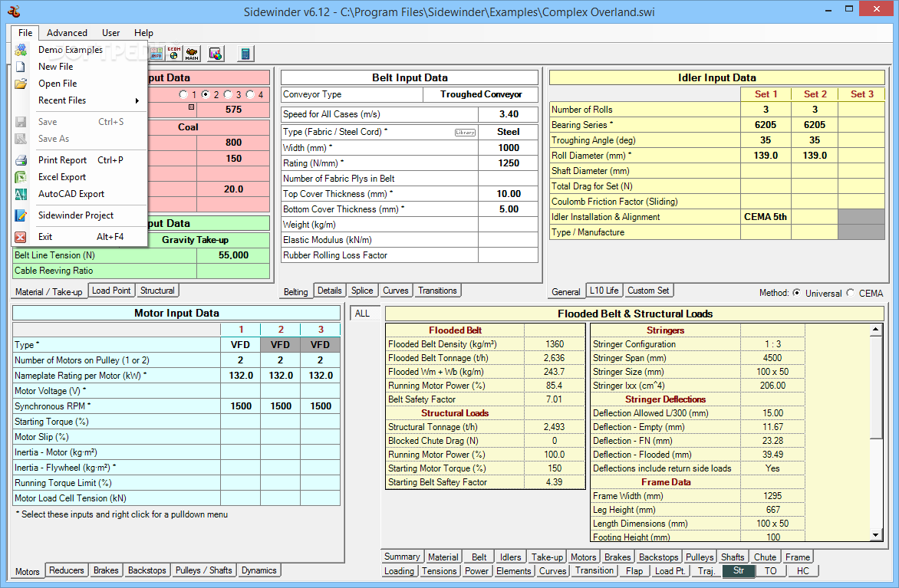Viewport: 899px width, 588px height.
Task: Open the File menu
Action: (25, 33)
